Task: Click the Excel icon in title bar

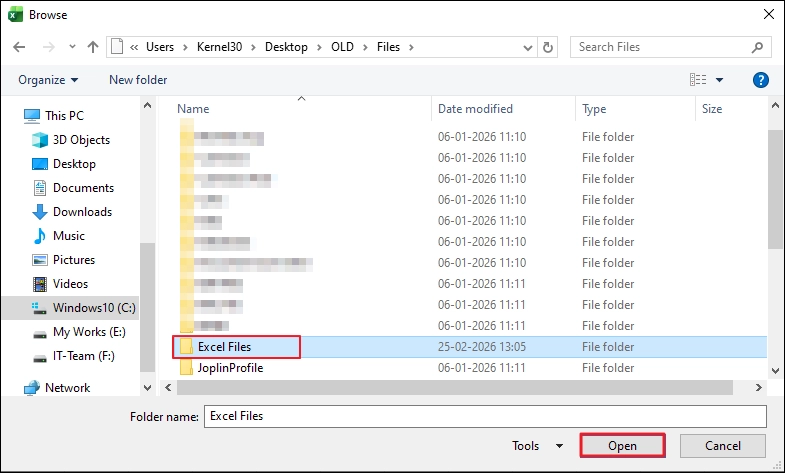Action: pos(15,15)
